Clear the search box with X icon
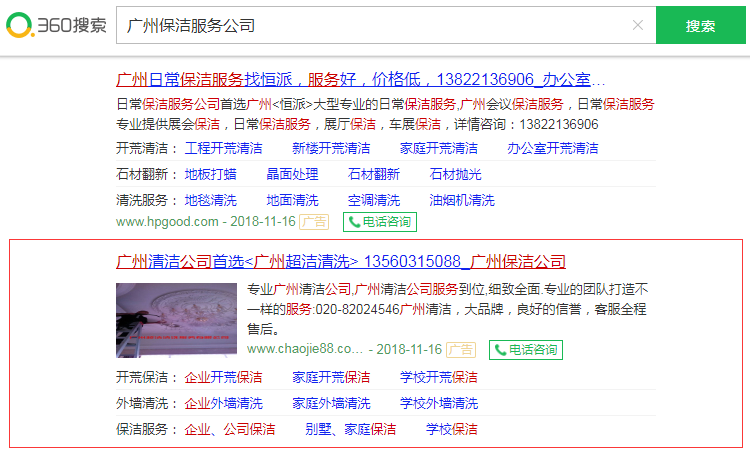The image size is (750, 456). click(638, 25)
